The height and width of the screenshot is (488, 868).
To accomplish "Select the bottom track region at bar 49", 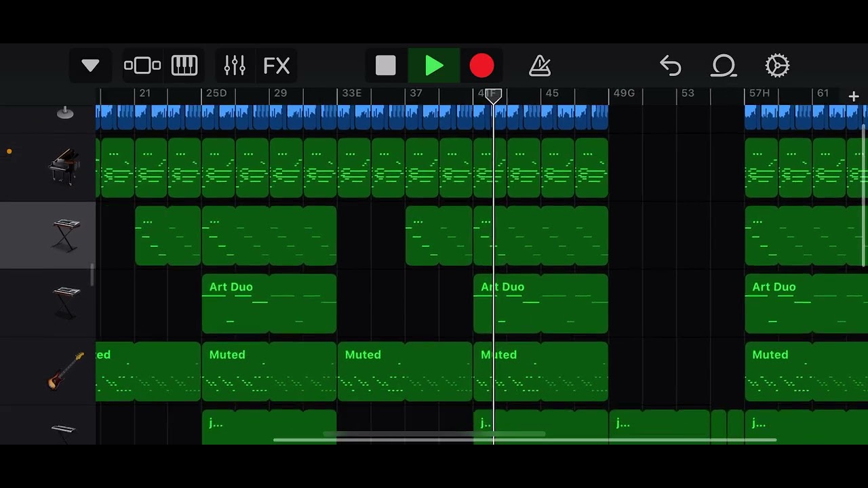I will (659, 427).
